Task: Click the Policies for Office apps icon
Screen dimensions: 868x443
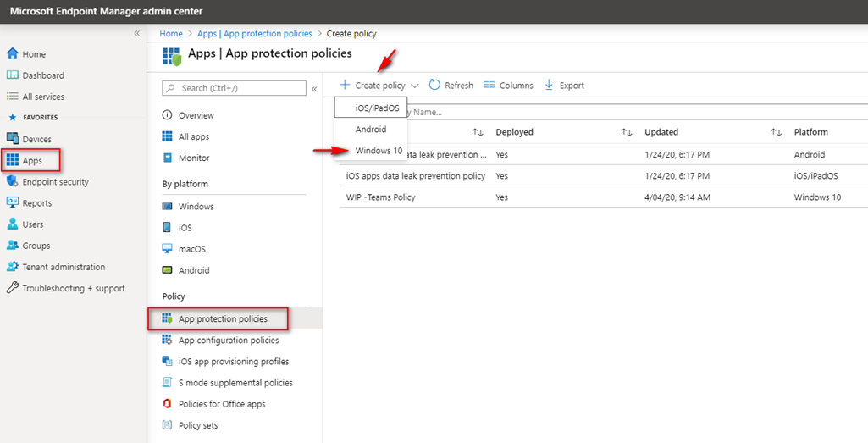Action: click(x=167, y=404)
